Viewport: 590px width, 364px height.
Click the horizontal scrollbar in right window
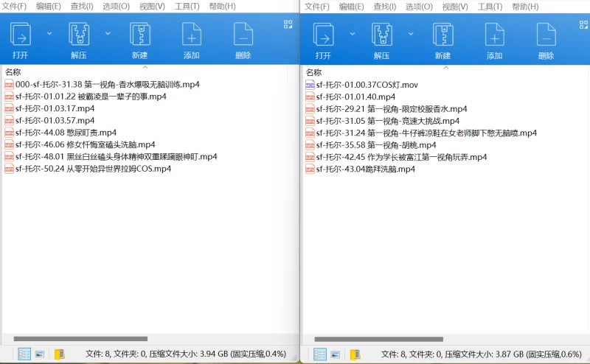(379, 339)
